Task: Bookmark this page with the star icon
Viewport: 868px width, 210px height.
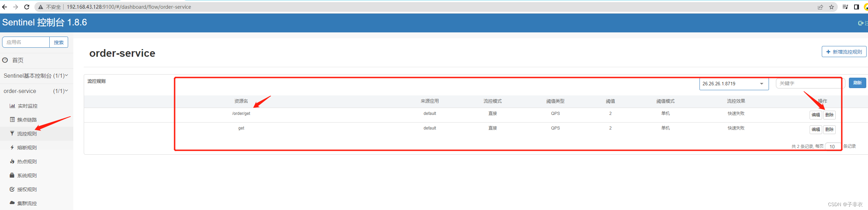Action: [x=832, y=7]
